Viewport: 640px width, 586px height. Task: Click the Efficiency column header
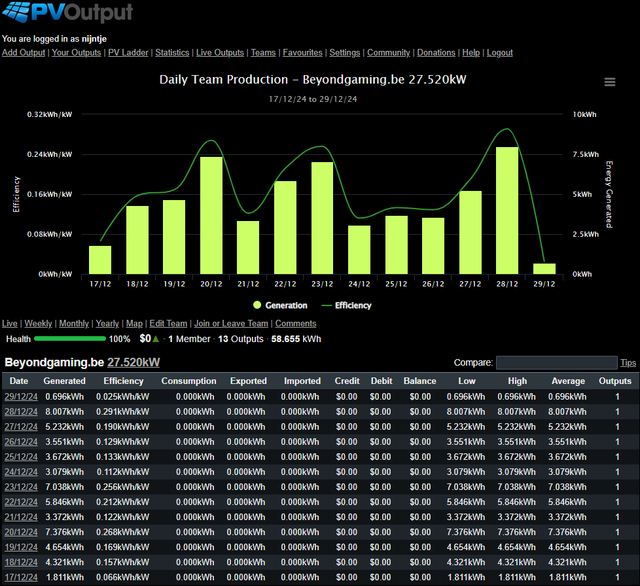coord(123,381)
